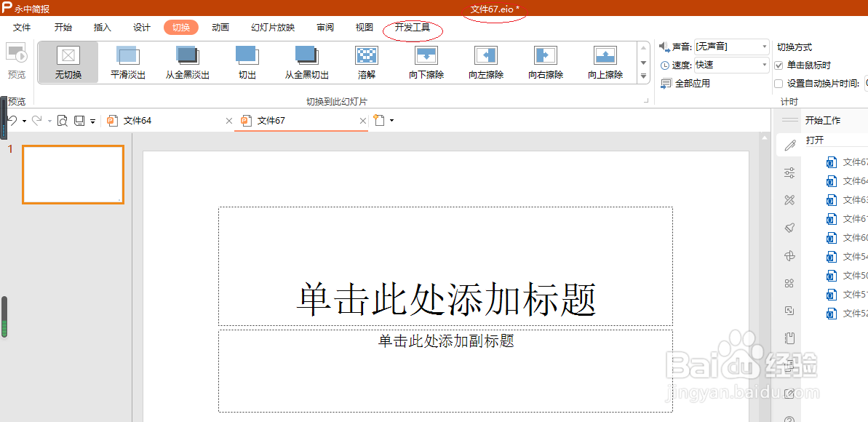868x422 pixels.
Task: Select slide 1 thumbnail
Action: click(x=73, y=175)
